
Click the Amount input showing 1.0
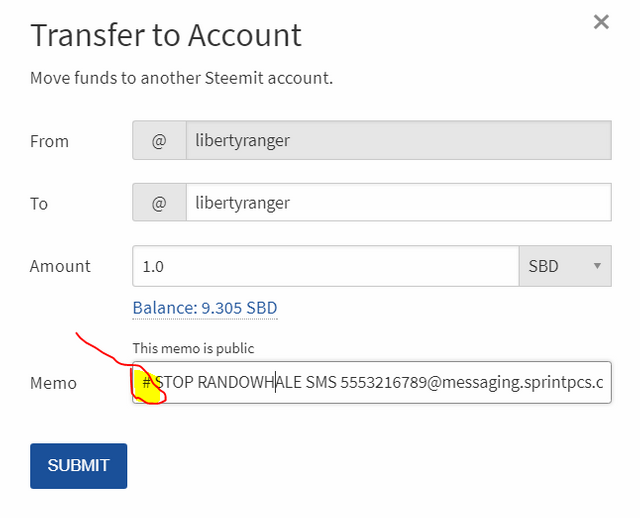click(325, 267)
